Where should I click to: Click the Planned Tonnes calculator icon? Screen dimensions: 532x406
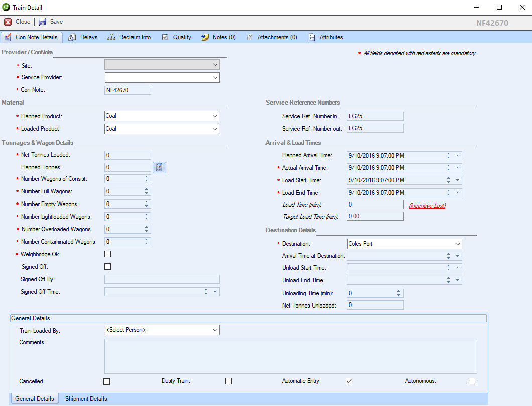coord(159,167)
